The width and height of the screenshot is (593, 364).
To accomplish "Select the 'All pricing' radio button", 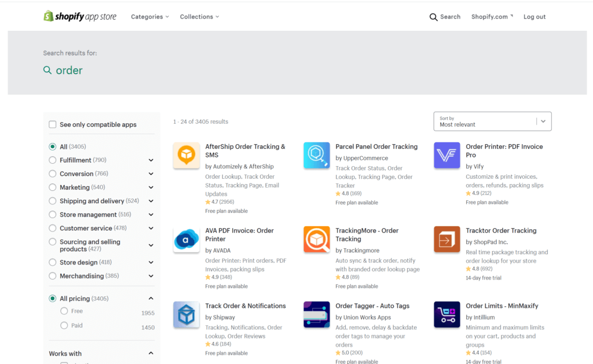I will 53,299.
